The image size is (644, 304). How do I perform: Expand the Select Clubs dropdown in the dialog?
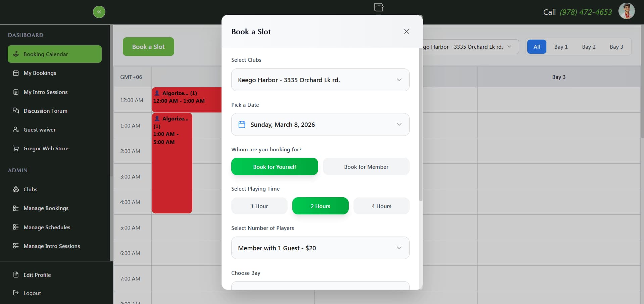(320, 80)
